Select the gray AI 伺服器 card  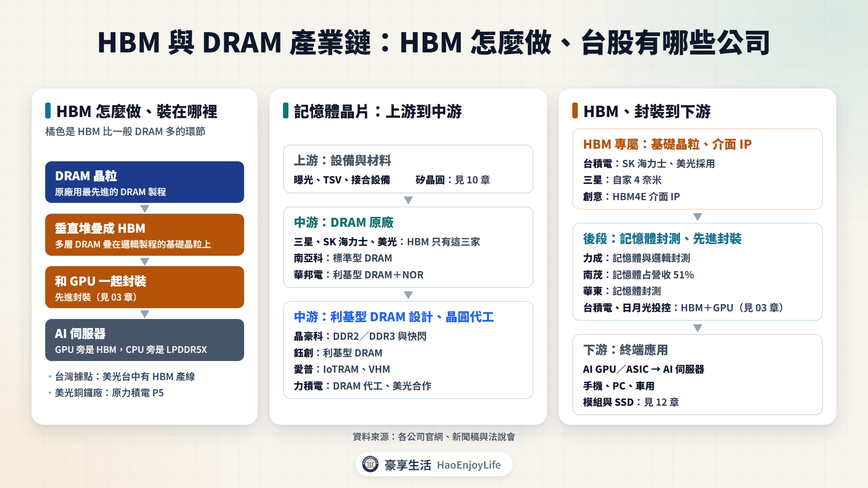click(x=145, y=340)
